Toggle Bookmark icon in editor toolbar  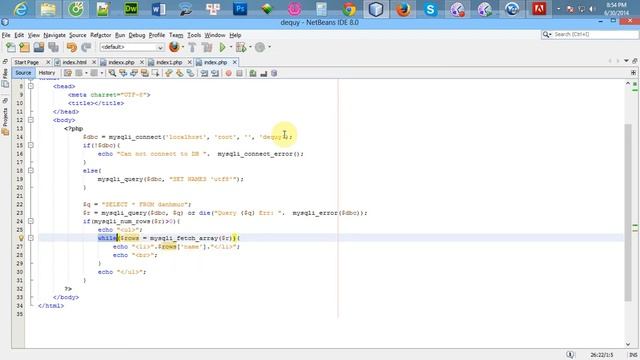point(190,73)
